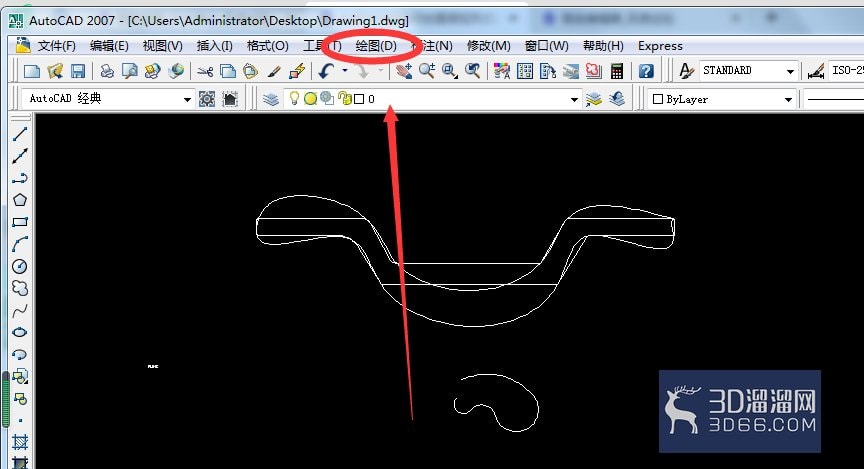
Task: Select the Arc tool
Action: 20,244
